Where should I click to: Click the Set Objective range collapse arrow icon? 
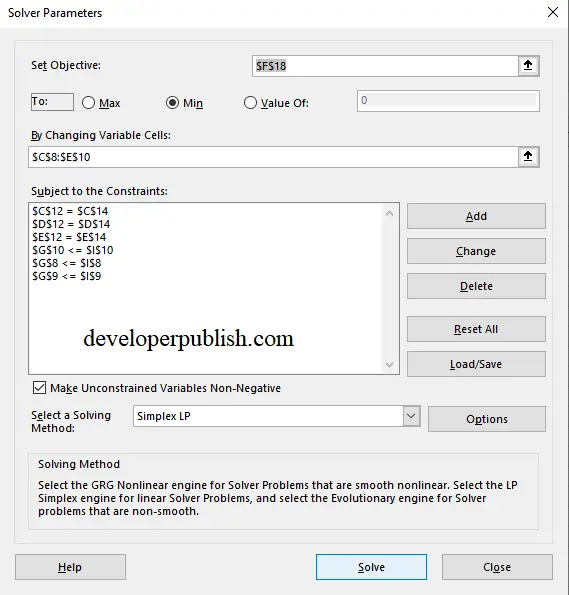point(528,66)
